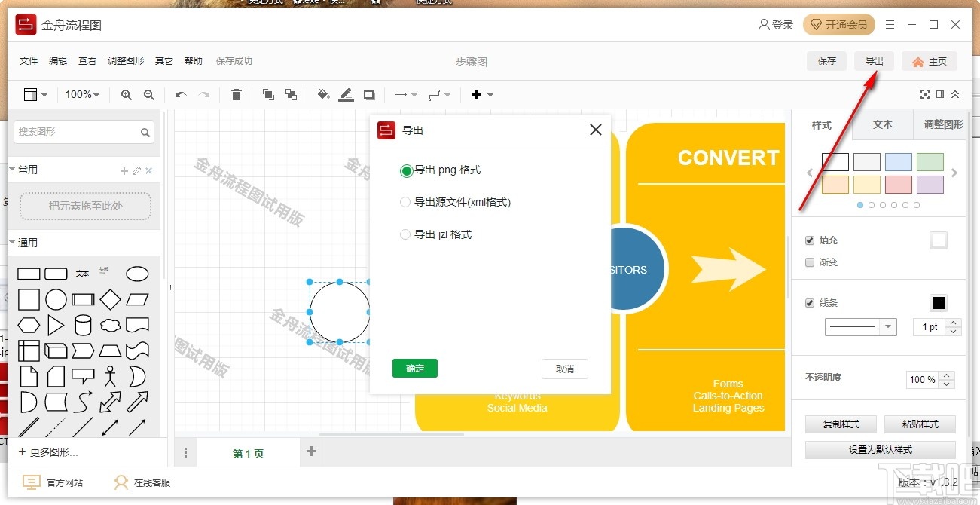Click 取消 to cancel export
The width and height of the screenshot is (980, 505).
pyautogui.click(x=565, y=369)
